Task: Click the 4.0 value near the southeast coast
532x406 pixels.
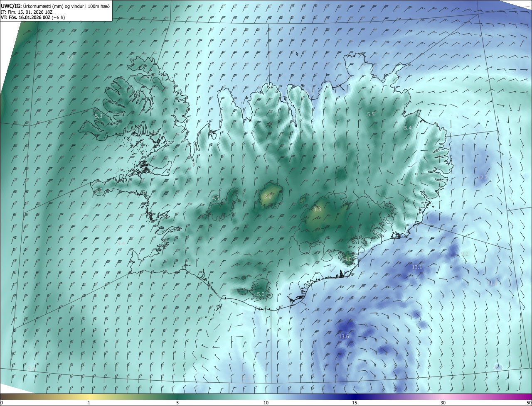Action: click(x=348, y=259)
